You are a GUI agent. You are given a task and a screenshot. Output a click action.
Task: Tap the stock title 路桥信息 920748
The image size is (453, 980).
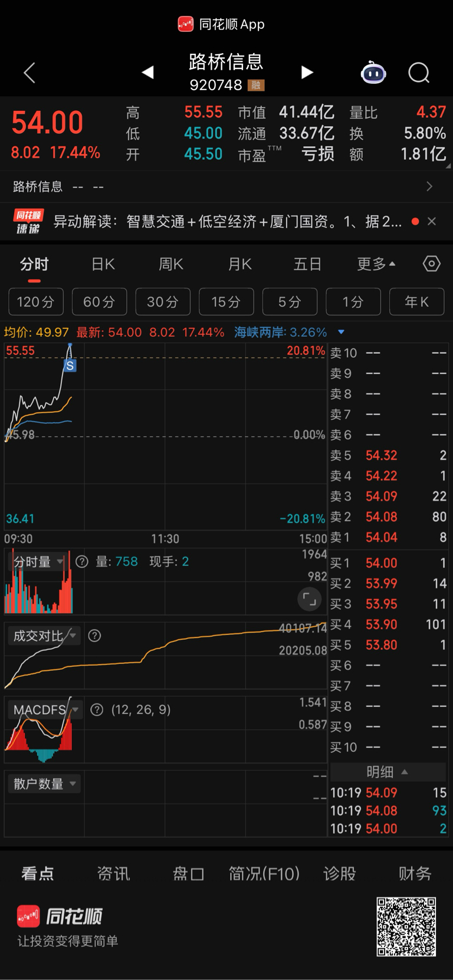click(226, 72)
